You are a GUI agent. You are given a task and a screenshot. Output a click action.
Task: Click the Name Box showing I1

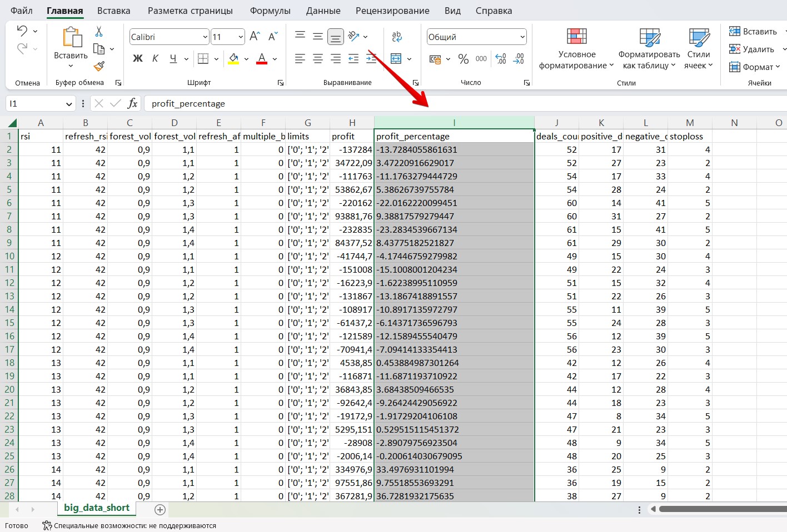[34, 103]
